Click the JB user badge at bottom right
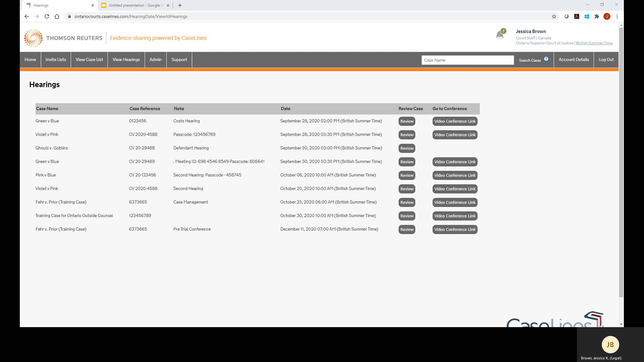The image size is (644, 362). (x=610, y=345)
